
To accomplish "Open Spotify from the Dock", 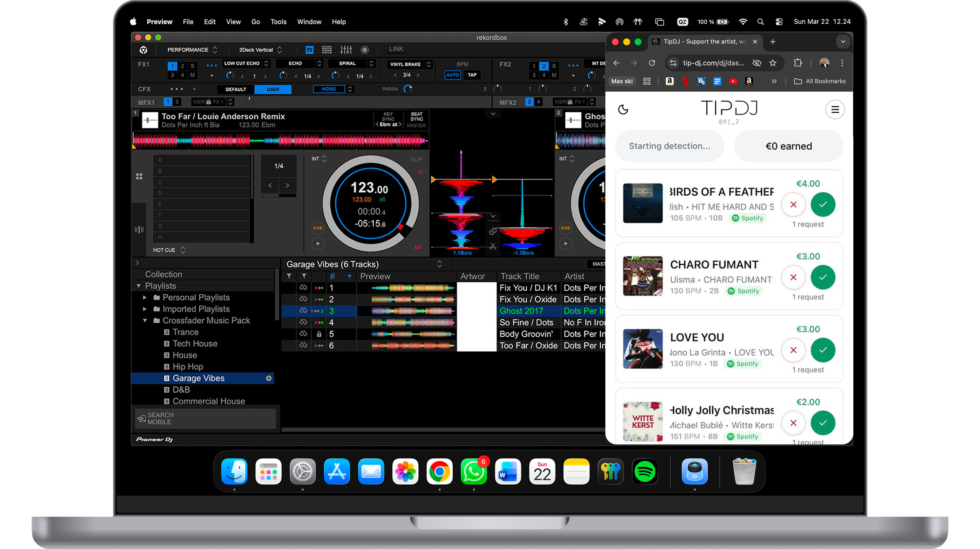I will click(x=646, y=472).
